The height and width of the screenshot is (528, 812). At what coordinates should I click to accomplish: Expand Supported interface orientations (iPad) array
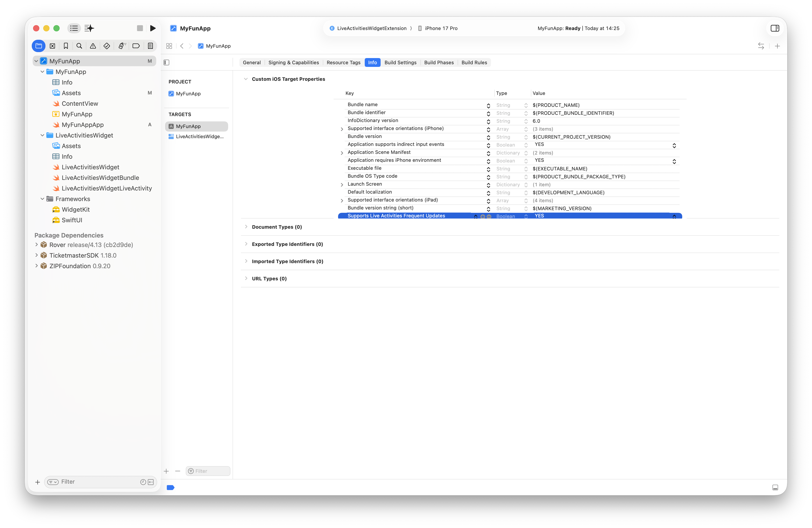[342, 200]
